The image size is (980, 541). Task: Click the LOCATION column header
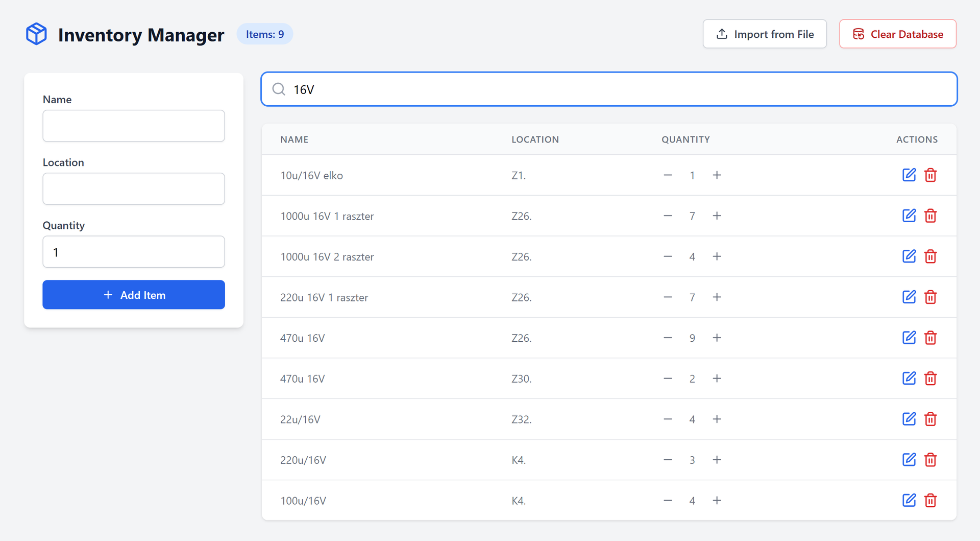(x=535, y=139)
